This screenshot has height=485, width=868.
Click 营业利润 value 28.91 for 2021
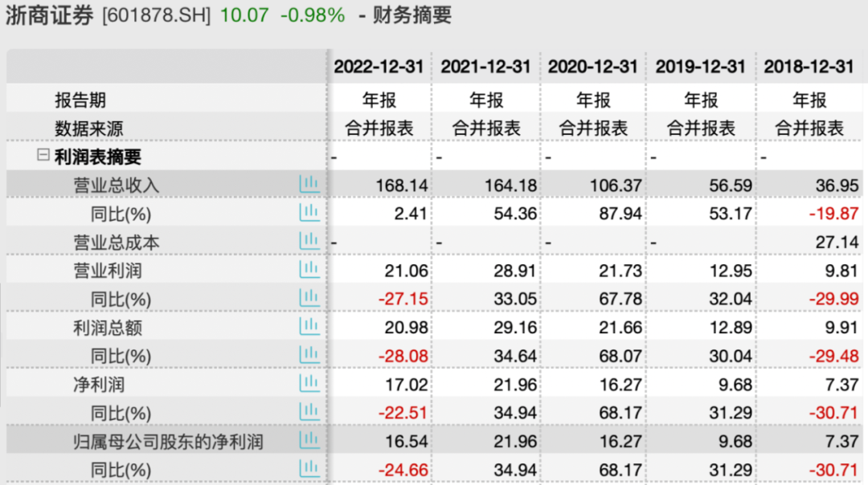tap(515, 271)
